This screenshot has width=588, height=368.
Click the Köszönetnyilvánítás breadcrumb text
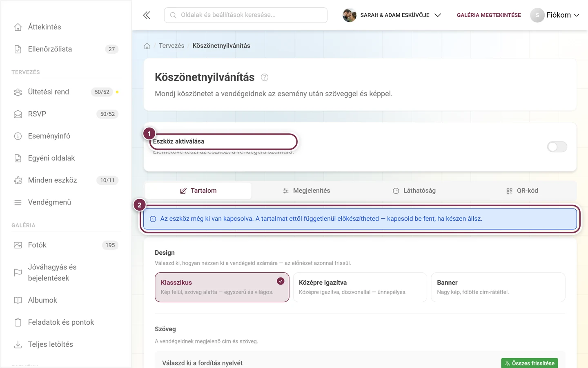click(x=221, y=46)
